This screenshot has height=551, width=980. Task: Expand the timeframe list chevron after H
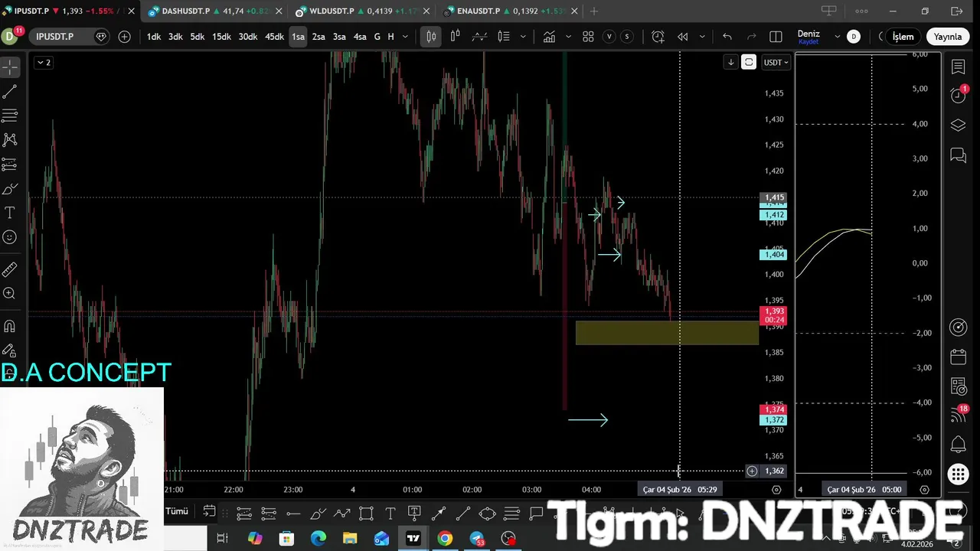tap(405, 37)
